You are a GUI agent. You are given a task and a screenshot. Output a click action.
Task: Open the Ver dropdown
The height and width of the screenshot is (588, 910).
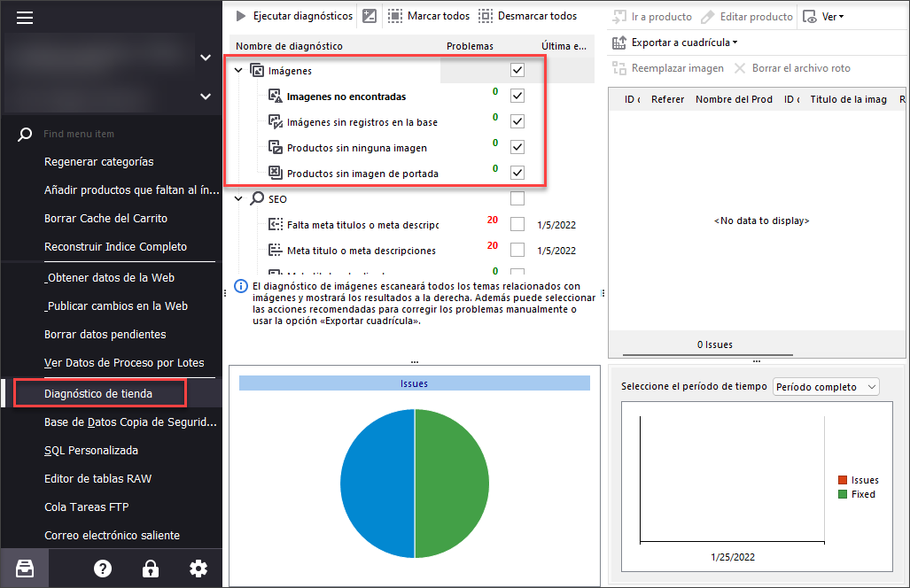[x=833, y=17]
